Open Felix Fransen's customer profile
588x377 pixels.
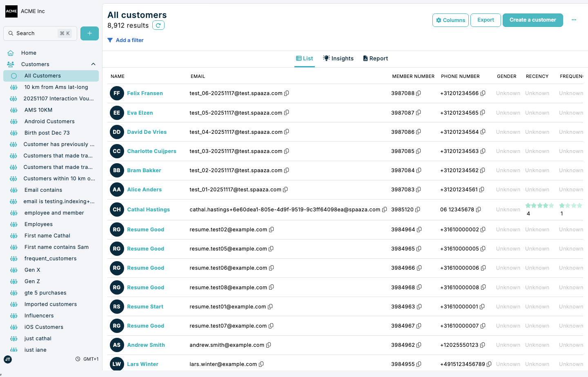coord(145,93)
